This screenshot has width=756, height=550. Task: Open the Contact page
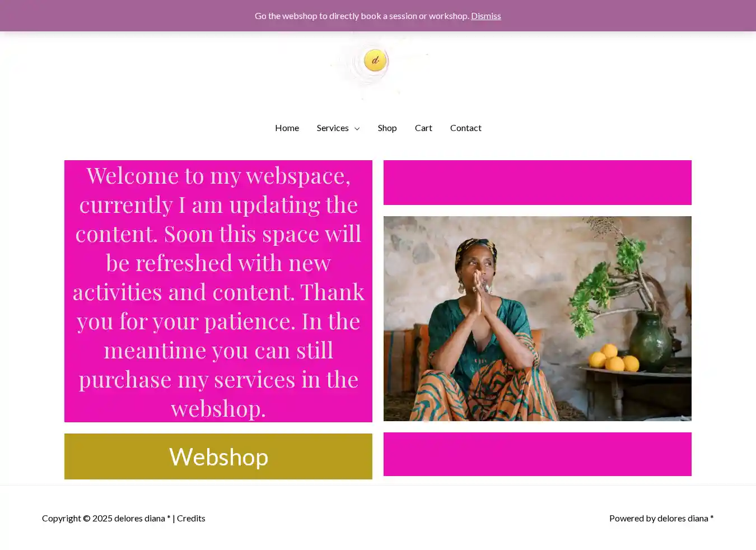[x=465, y=128]
